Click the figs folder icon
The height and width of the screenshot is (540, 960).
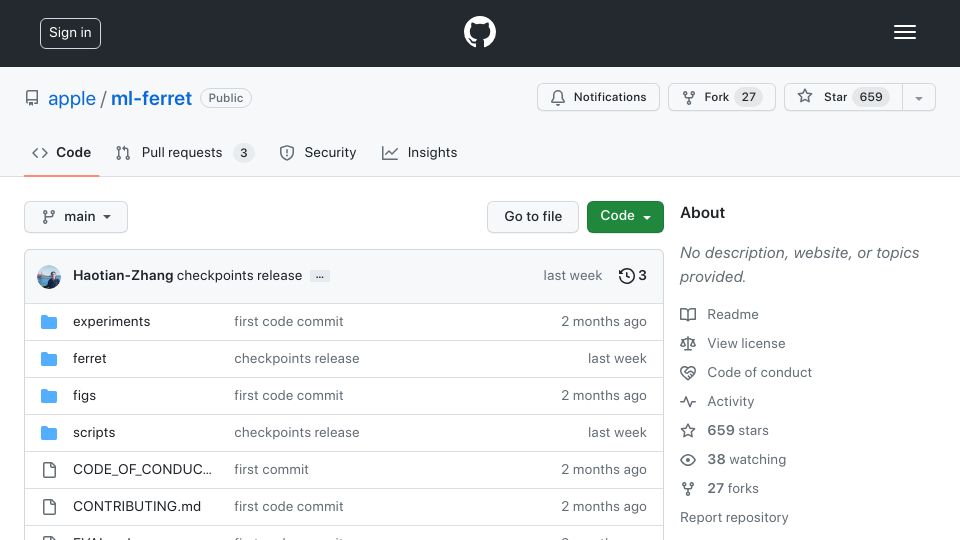pyautogui.click(x=49, y=396)
